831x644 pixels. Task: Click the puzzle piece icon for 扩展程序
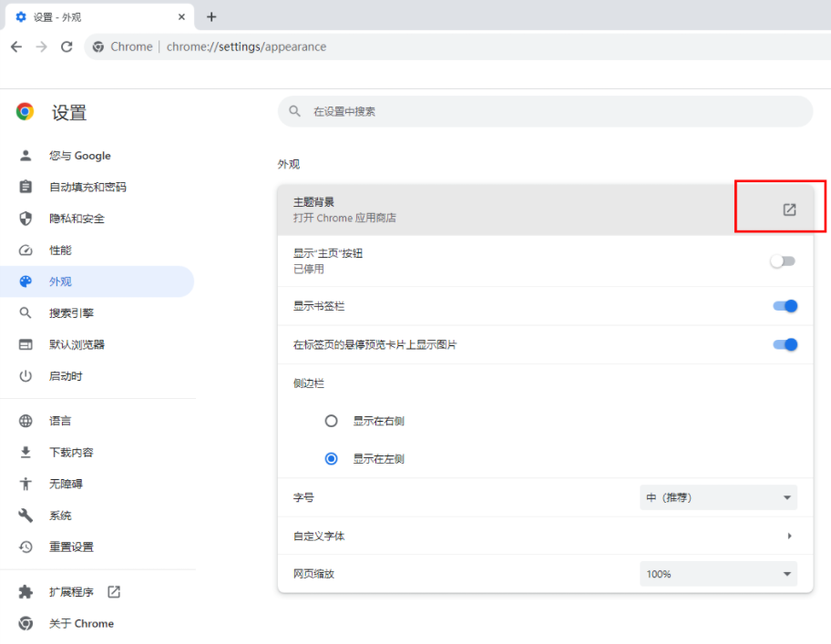(26, 591)
